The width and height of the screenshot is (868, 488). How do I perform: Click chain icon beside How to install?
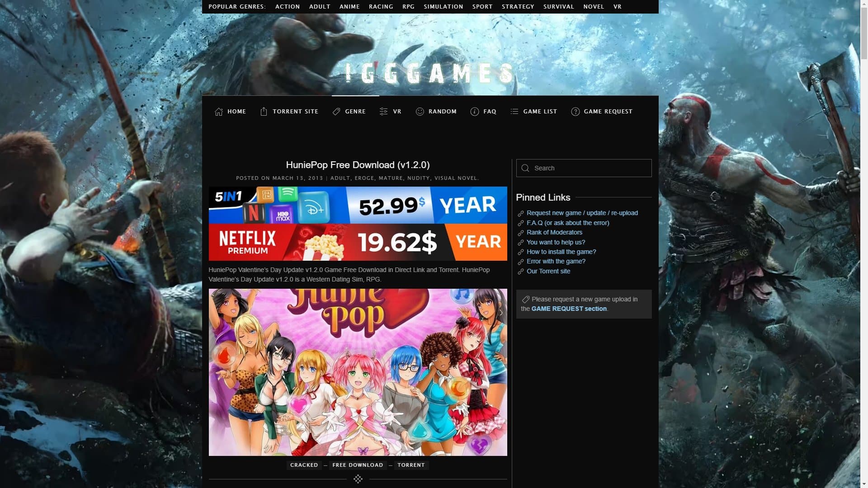pos(521,252)
